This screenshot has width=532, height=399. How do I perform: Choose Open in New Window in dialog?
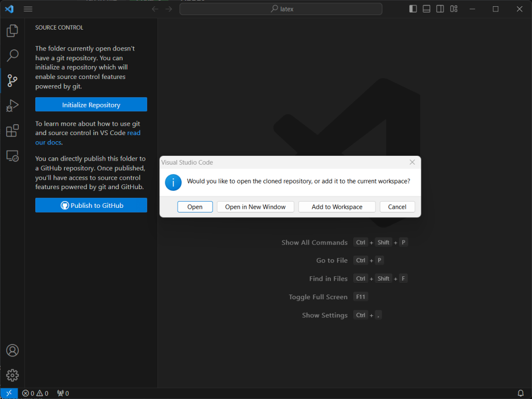[255, 207]
